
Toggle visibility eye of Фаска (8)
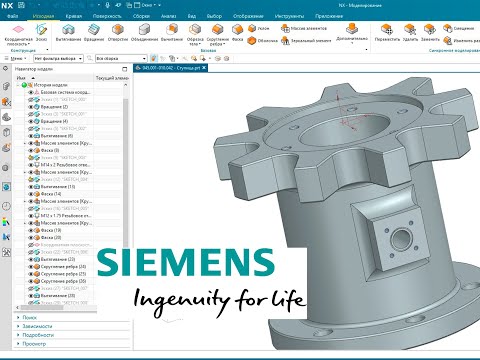[x=31, y=150]
